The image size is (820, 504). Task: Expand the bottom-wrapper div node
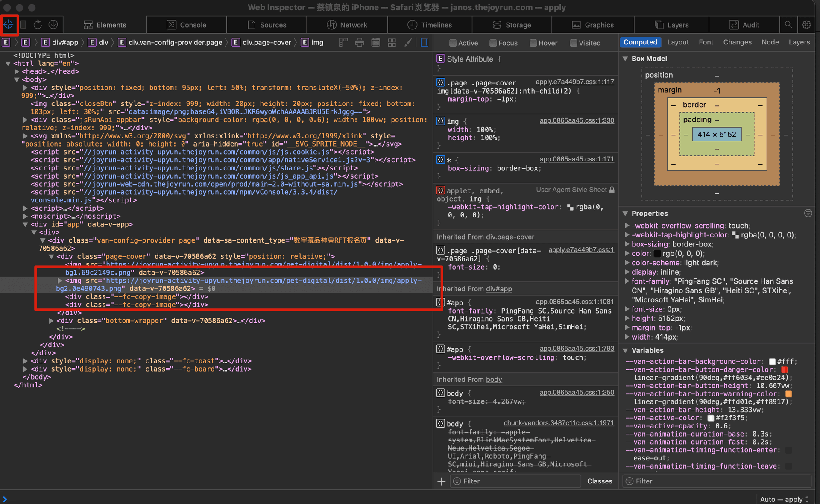click(x=51, y=321)
